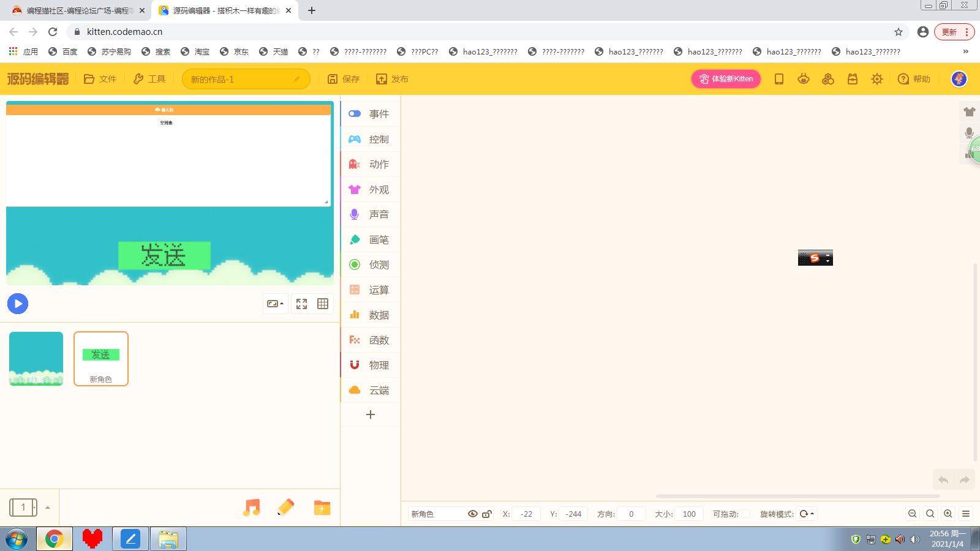
Task: Expand the screen list arrow
Action: (x=48, y=508)
